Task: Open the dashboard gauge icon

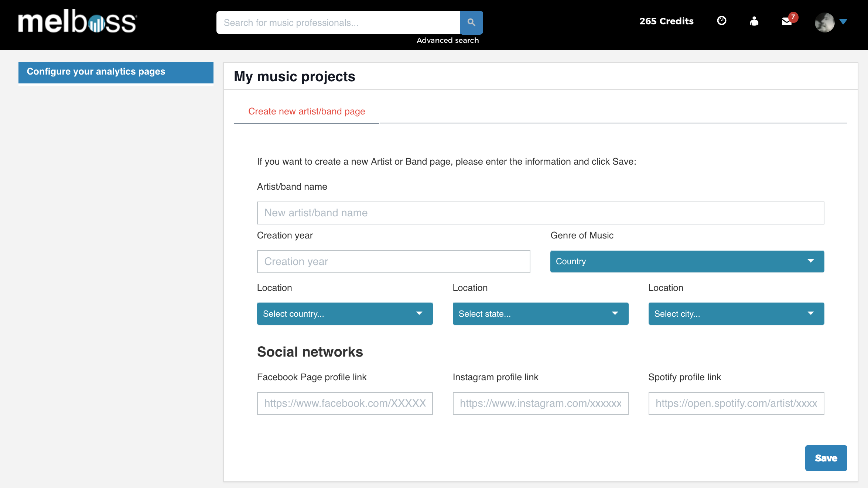Action: [721, 21]
